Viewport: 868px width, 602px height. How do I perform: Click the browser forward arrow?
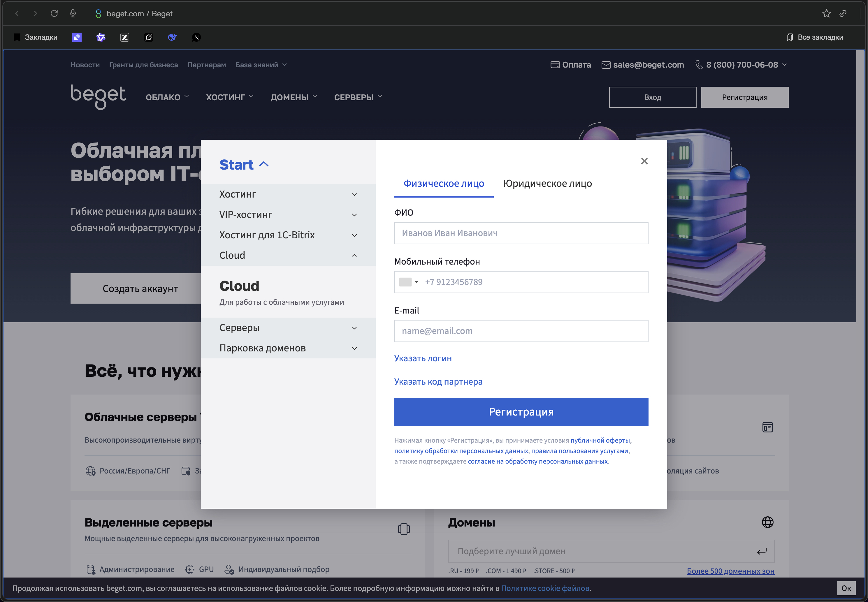35,14
